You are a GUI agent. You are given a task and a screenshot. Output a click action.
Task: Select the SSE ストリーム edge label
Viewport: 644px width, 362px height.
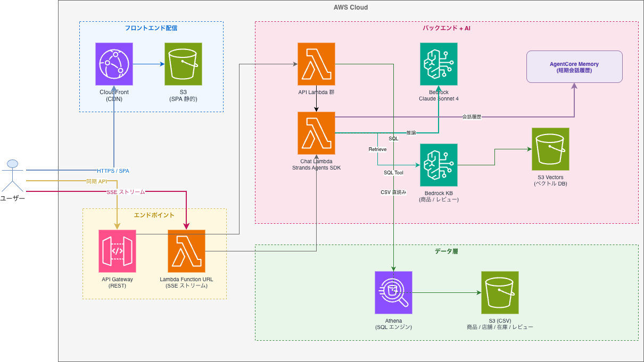click(x=125, y=191)
